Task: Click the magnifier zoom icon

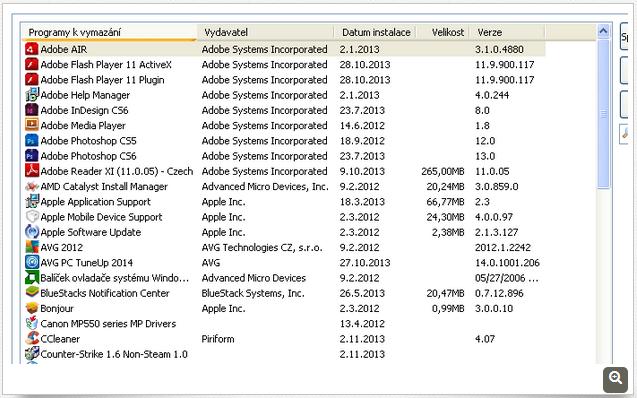Action: [615, 379]
